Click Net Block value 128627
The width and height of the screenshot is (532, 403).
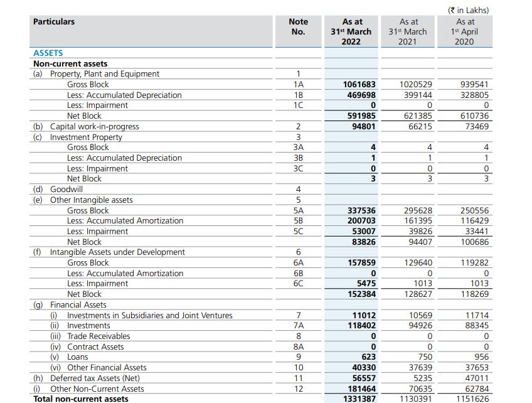click(418, 294)
